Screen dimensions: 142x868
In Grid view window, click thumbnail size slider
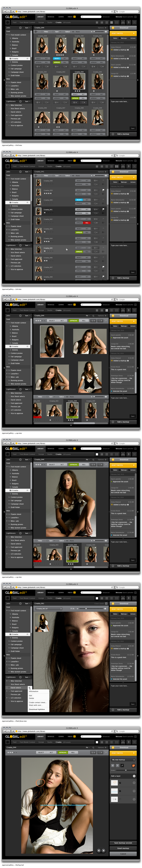99,32
